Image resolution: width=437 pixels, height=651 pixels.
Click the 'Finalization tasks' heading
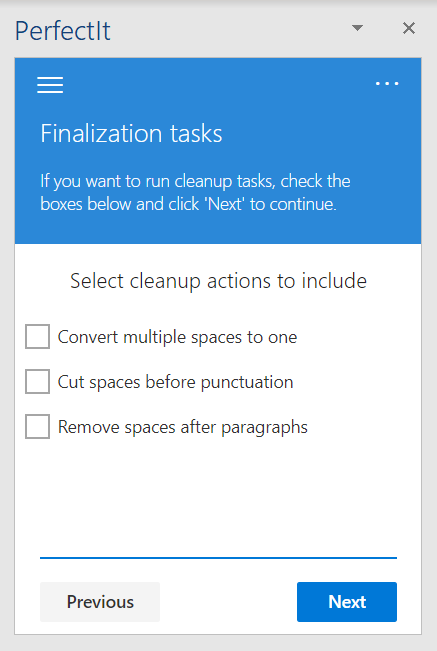pos(131,134)
